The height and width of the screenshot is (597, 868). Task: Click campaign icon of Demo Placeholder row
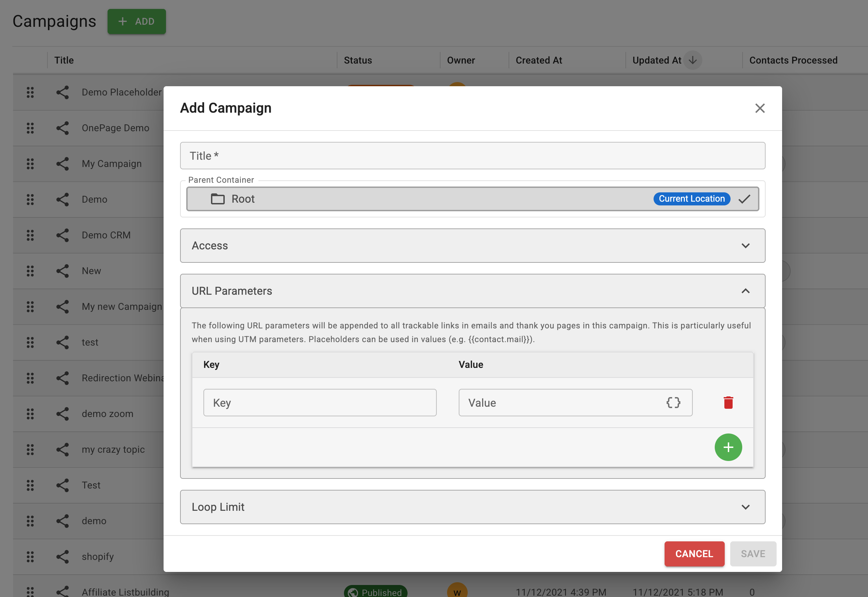pyautogui.click(x=63, y=92)
